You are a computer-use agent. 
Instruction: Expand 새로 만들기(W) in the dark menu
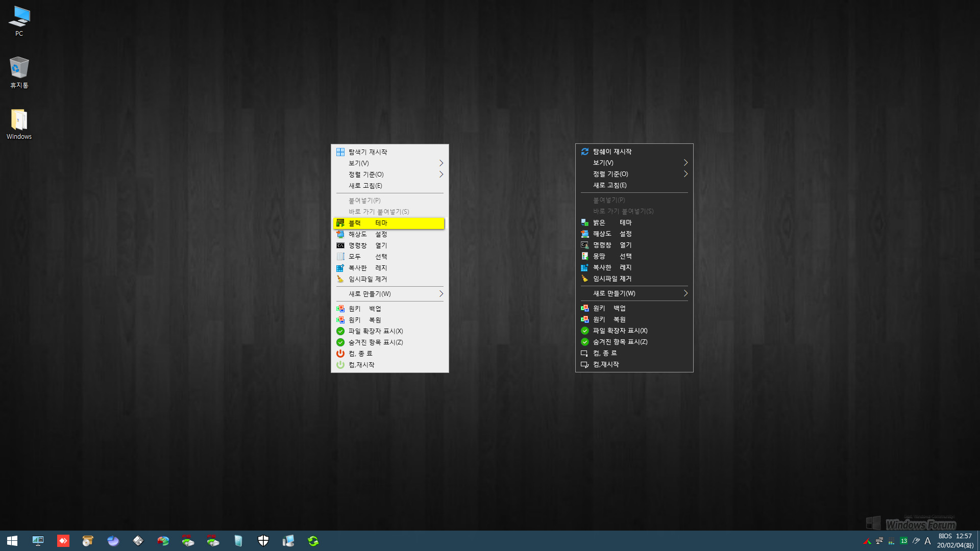click(634, 293)
